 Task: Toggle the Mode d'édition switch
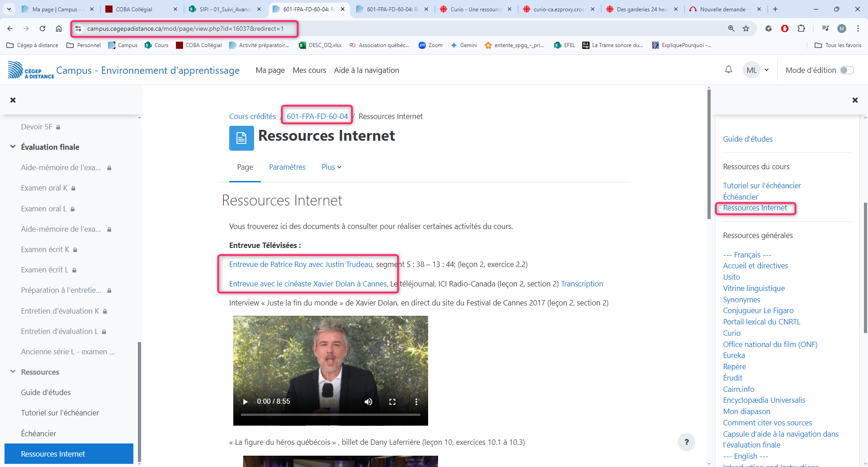click(846, 70)
